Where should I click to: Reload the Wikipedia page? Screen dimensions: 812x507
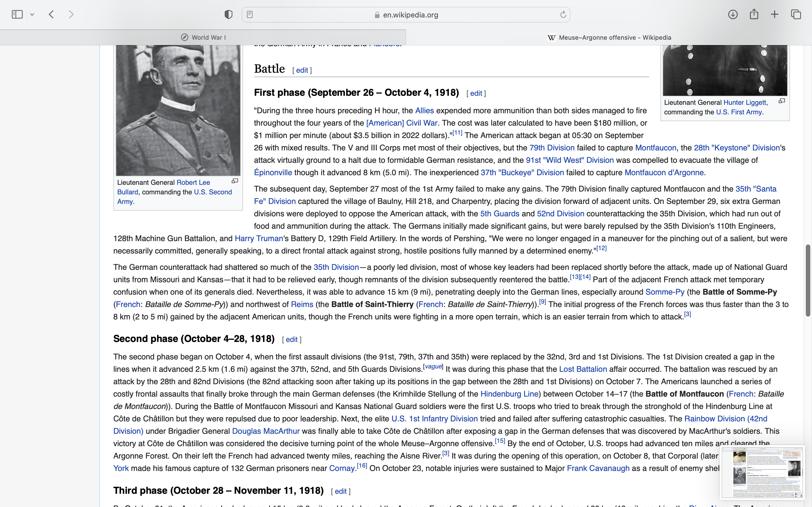point(563,14)
